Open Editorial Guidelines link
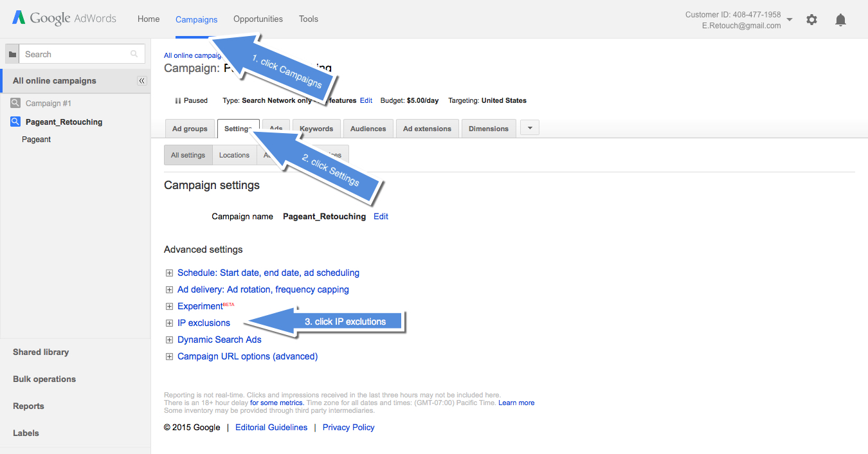This screenshot has width=868, height=454. click(271, 428)
